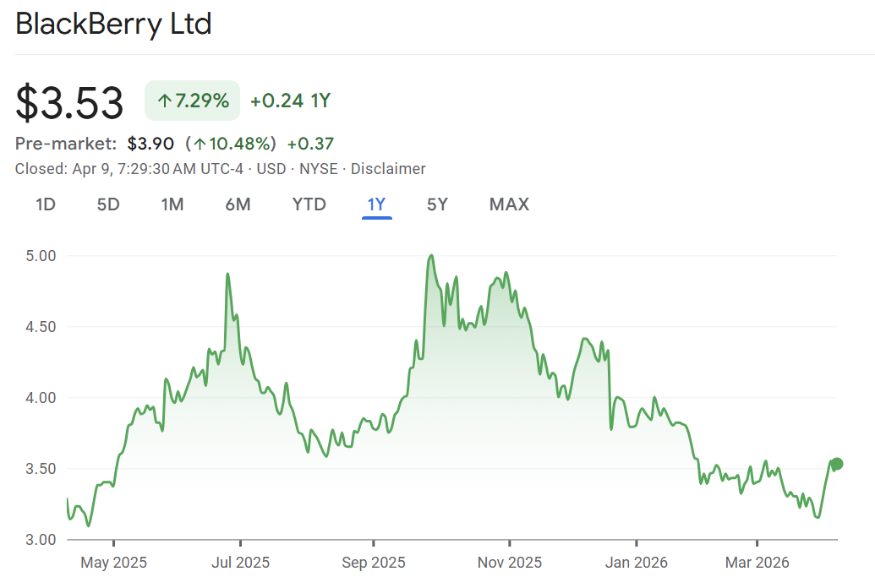Click the green endpoint dot on chart
Image resolution: width=875 pixels, height=588 pixels.
[x=837, y=463]
